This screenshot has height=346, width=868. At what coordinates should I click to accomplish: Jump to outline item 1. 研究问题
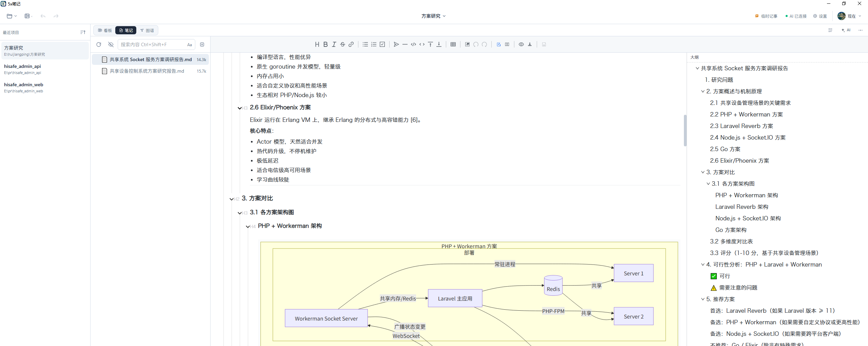point(719,80)
